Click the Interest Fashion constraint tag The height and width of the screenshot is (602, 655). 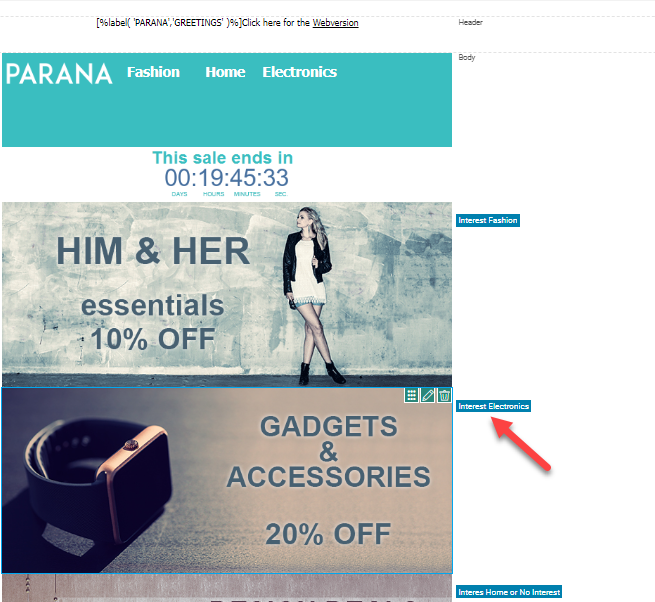488,220
